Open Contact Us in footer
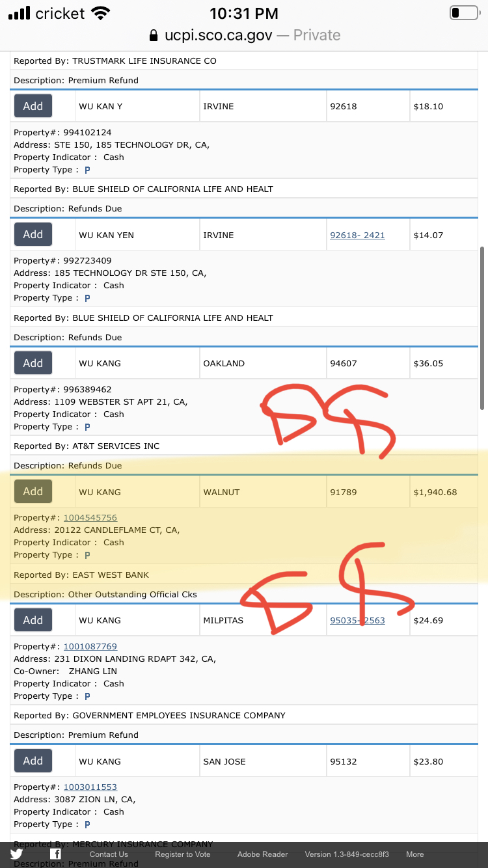488x868 pixels. click(109, 854)
